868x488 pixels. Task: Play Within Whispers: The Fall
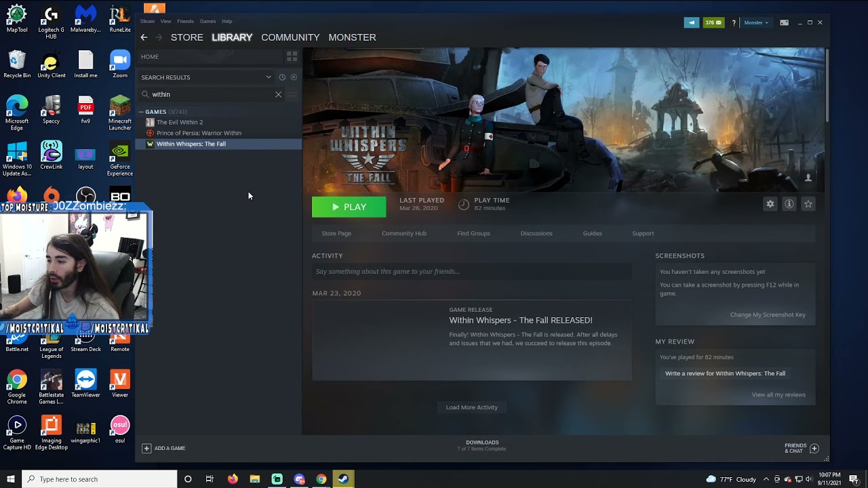pyautogui.click(x=349, y=207)
